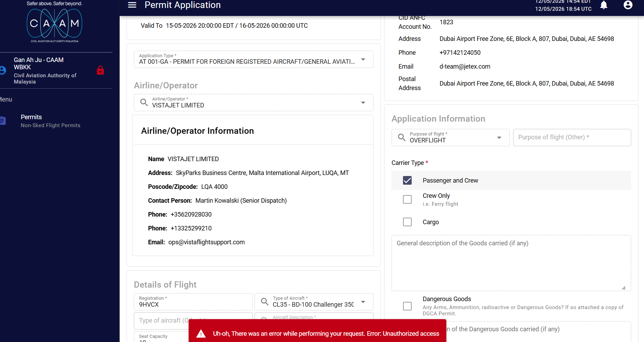Image resolution: width=644 pixels, height=342 pixels.
Task: Open the Type of Aircraft dropdown arrow
Action: pos(363,302)
